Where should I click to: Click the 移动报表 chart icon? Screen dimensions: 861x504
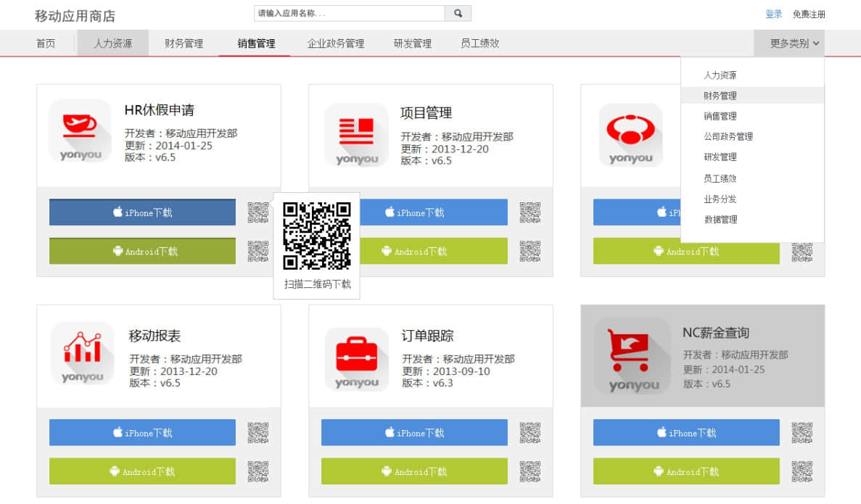(x=82, y=353)
